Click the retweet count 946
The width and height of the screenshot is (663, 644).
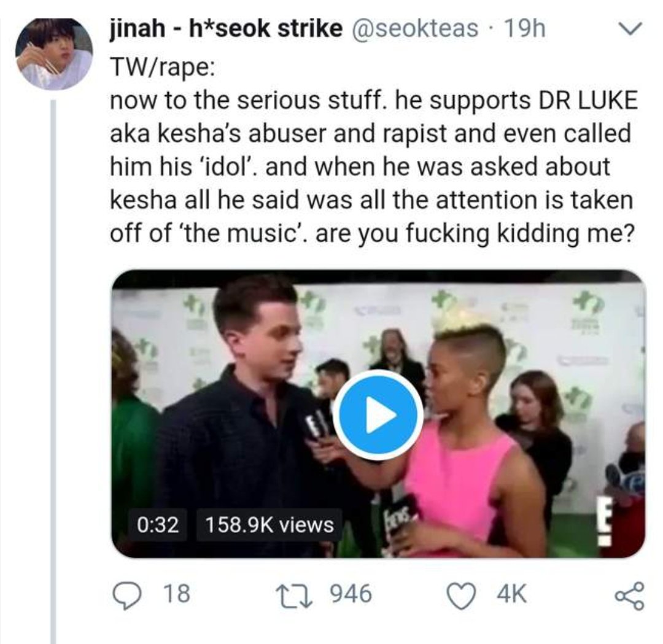click(351, 594)
